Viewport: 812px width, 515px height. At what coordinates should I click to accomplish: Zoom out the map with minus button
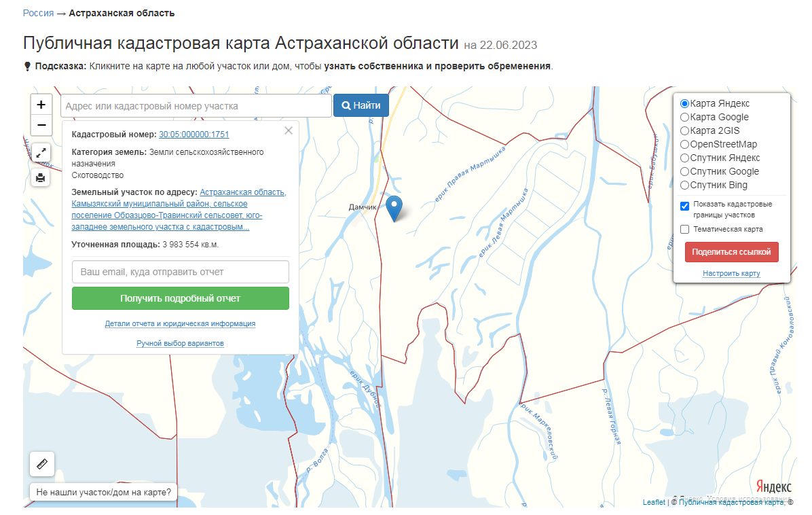41,125
